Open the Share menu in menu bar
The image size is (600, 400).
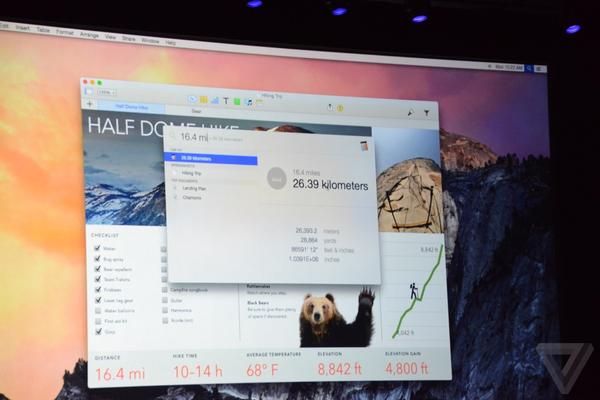tap(129, 38)
